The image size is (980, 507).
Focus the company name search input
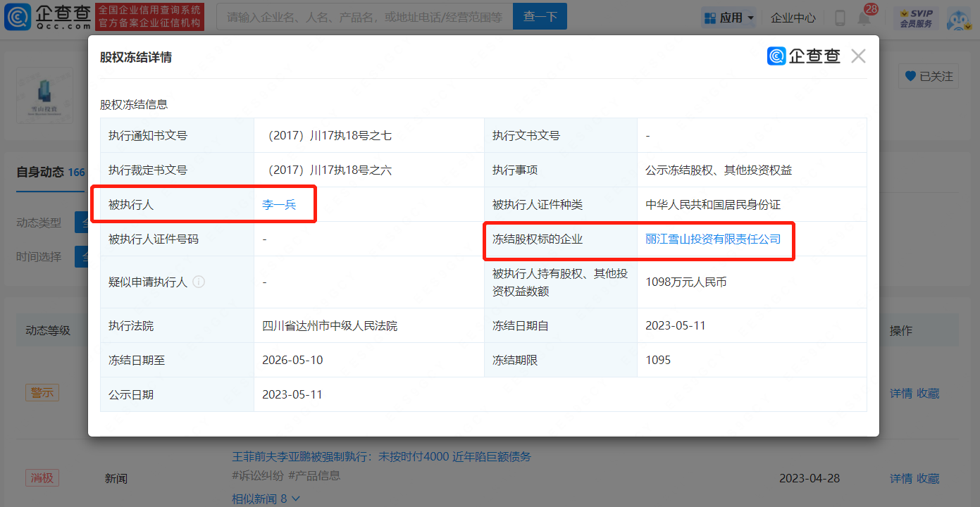click(364, 17)
